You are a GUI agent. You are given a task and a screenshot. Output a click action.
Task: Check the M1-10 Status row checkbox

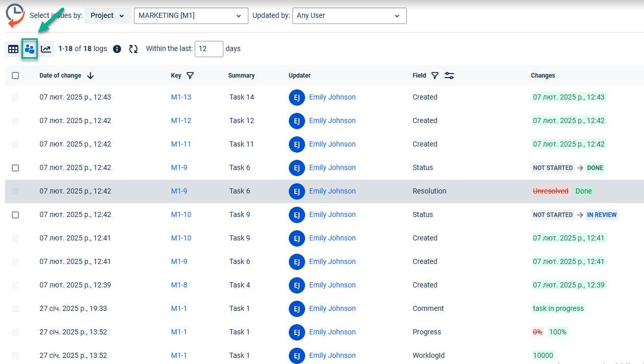tap(15, 215)
